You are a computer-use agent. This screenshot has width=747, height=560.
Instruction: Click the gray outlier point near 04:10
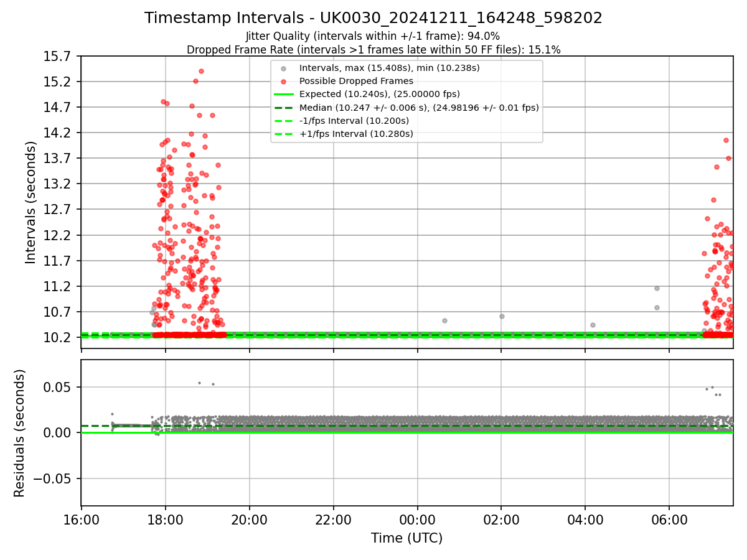(x=593, y=325)
